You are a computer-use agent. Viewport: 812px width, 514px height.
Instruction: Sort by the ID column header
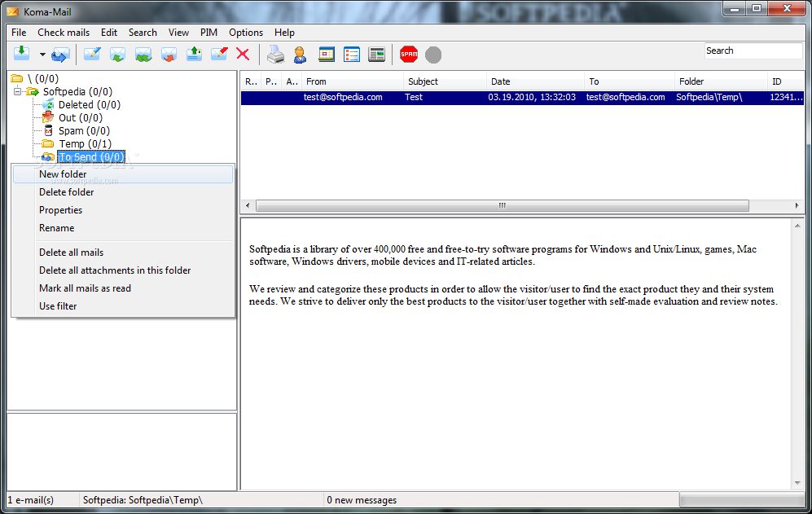pos(786,81)
